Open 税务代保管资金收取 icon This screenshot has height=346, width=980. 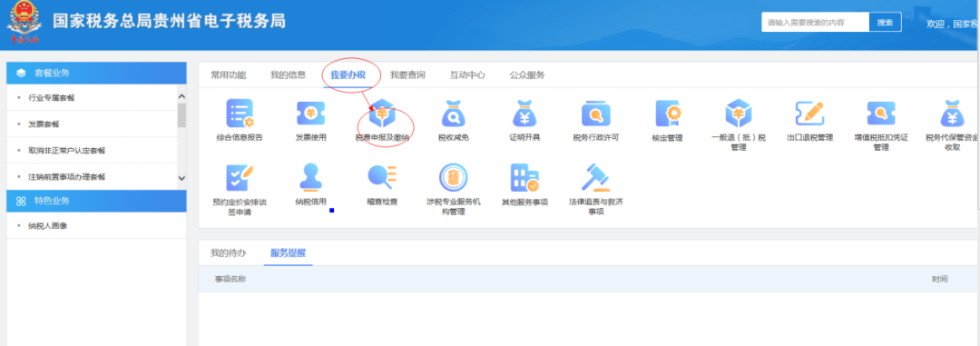[952, 114]
